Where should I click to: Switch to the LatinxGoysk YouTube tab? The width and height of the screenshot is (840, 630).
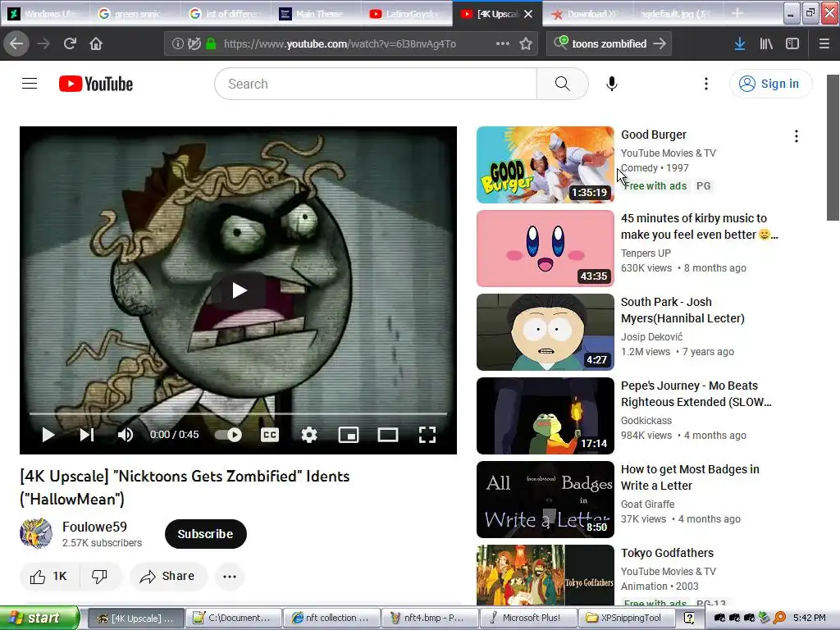[409, 13]
